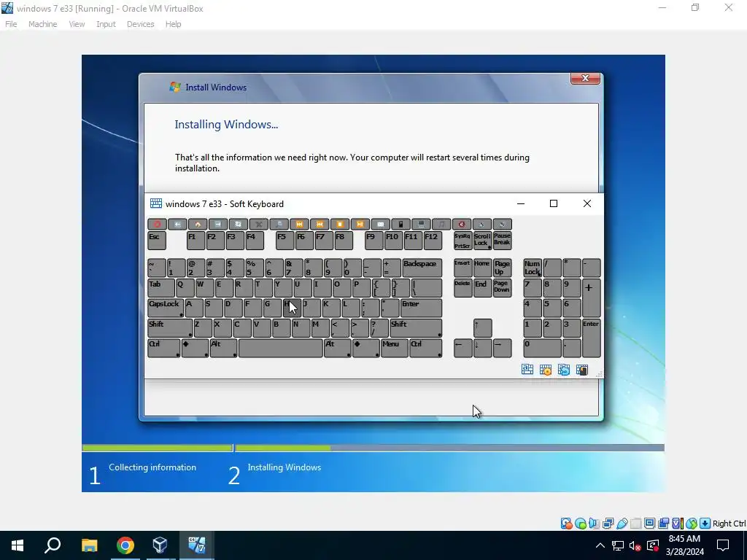This screenshot has height=560, width=747.
Task: Click the orange media Stop square key
Action: click(x=340, y=224)
